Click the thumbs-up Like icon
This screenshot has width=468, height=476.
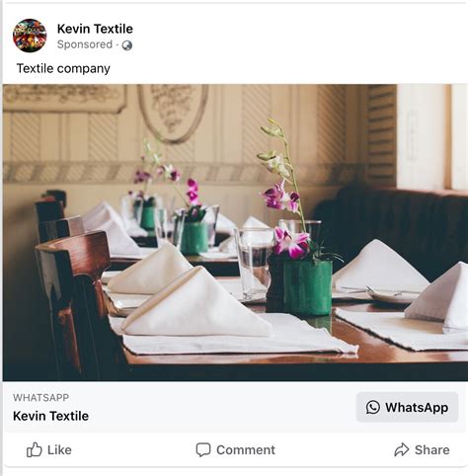point(35,449)
